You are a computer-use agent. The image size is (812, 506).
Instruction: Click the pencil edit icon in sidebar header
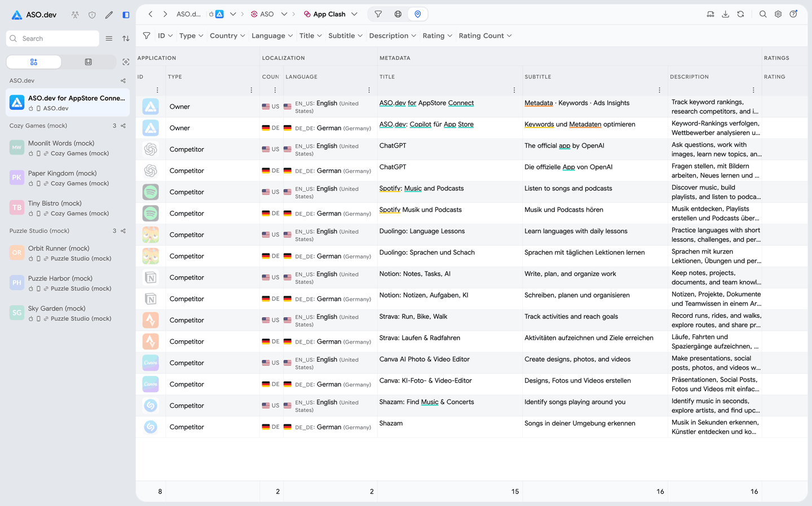[x=109, y=15]
